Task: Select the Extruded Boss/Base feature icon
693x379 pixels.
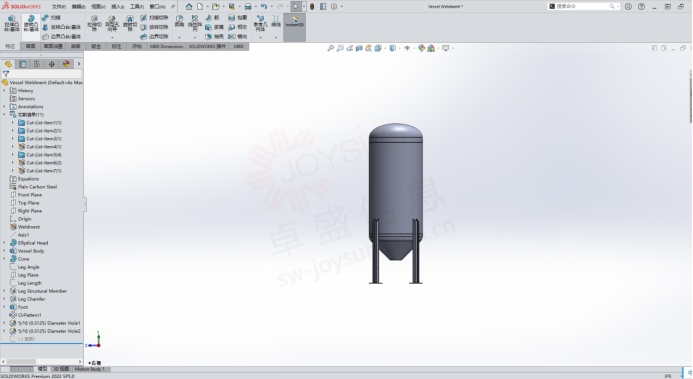Action: click(x=11, y=24)
